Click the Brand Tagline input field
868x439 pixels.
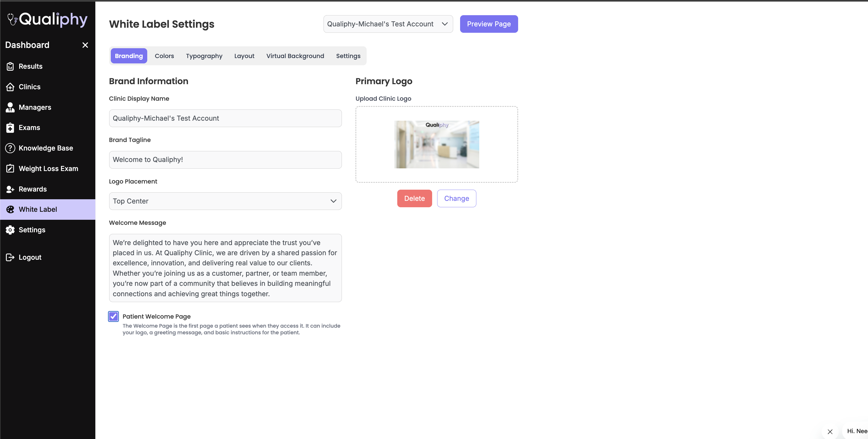pyautogui.click(x=226, y=160)
